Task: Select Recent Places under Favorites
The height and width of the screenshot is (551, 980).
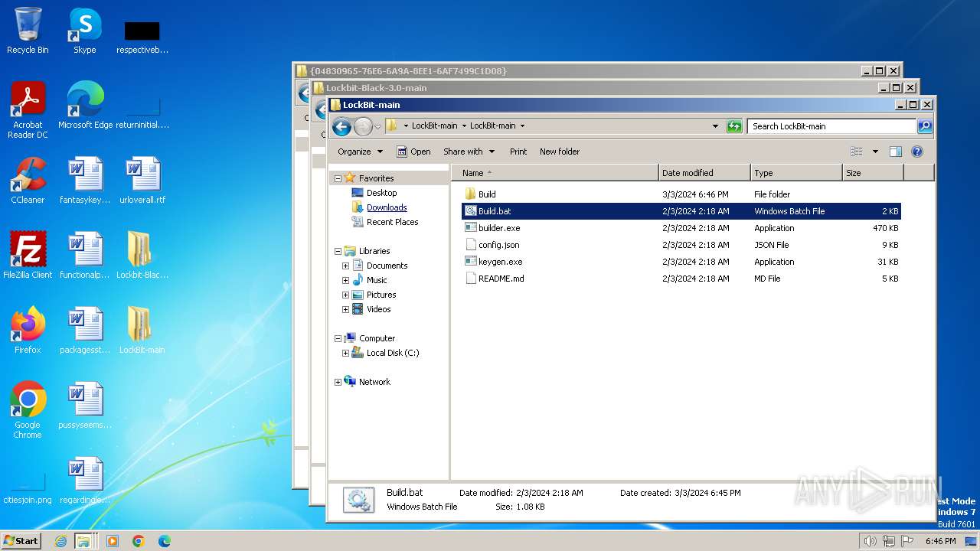Action: coord(392,222)
